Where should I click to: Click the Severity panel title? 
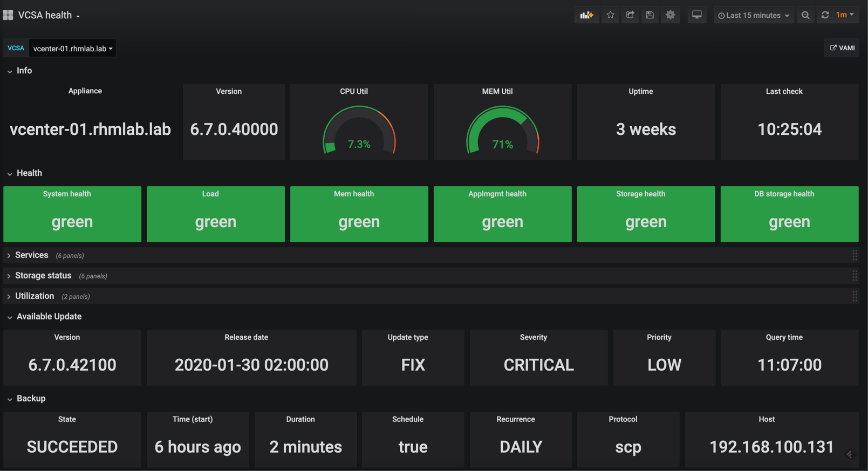pyautogui.click(x=534, y=337)
